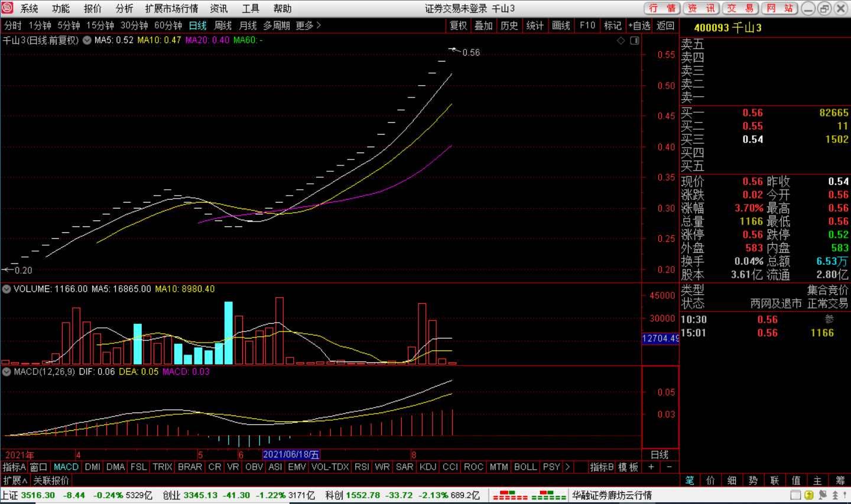Click the red 资讯 button at top right

701,8
